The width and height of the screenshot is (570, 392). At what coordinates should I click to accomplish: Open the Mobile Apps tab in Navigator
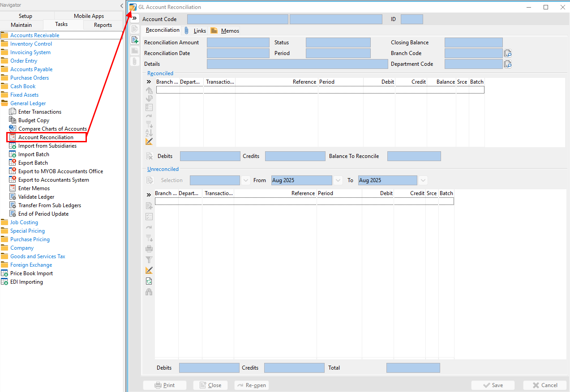89,16
